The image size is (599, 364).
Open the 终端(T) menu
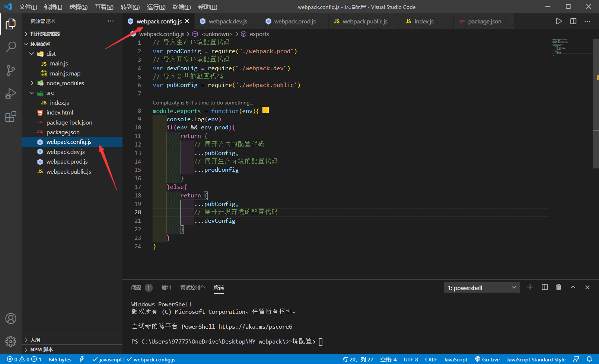click(x=182, y=7)
